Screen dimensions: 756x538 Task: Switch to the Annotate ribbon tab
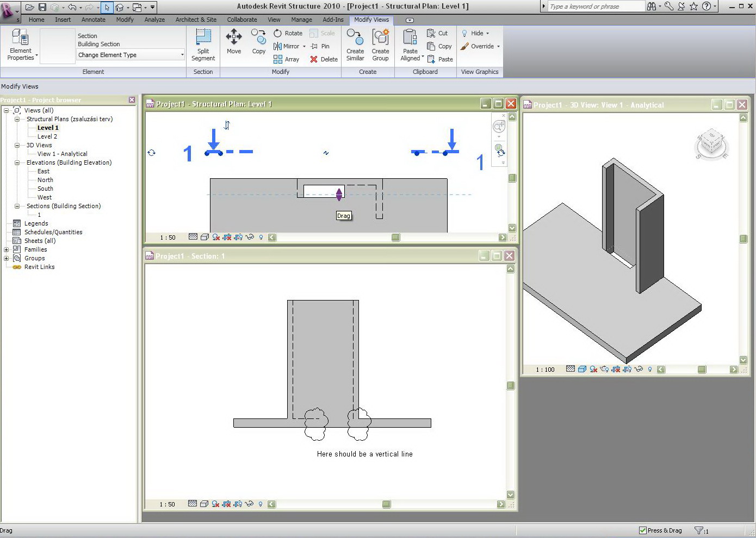[94, 20]
